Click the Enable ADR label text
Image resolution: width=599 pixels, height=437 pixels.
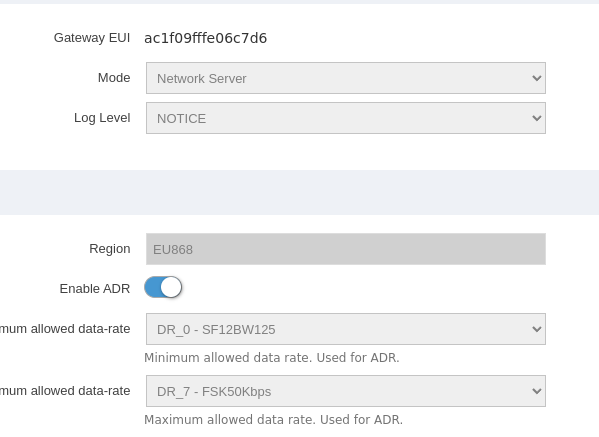(x=95, y=289)
